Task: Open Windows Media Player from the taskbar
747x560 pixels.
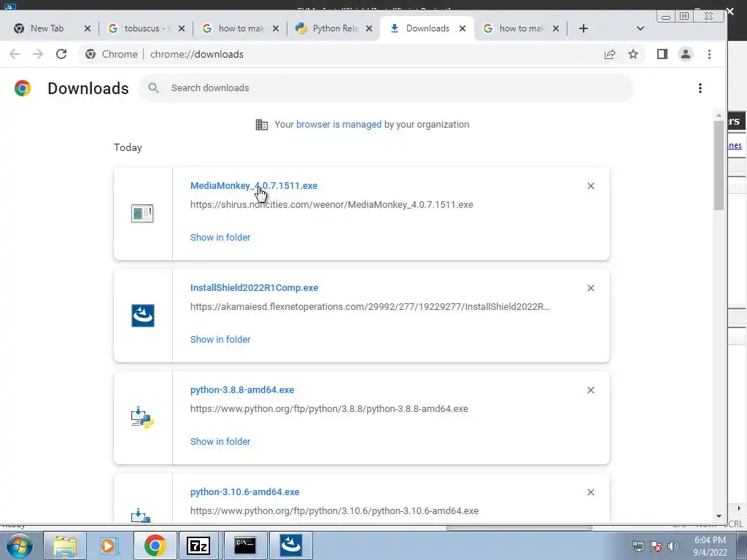Action: click(109, 545)
